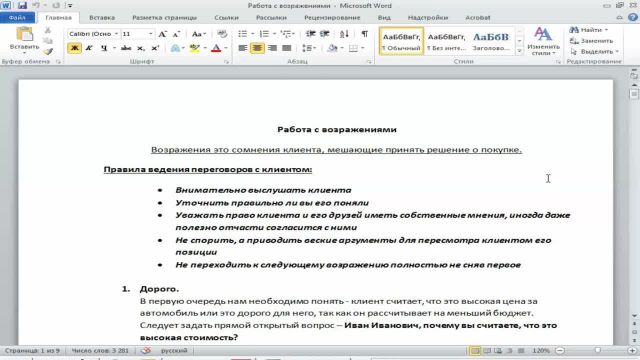Click the Вставить paste clipboard icon

pos(24,34)
